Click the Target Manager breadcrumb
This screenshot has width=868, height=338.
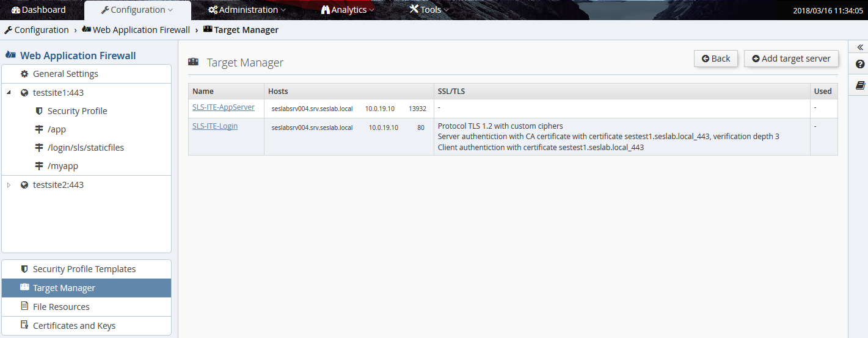click(246, 30)
